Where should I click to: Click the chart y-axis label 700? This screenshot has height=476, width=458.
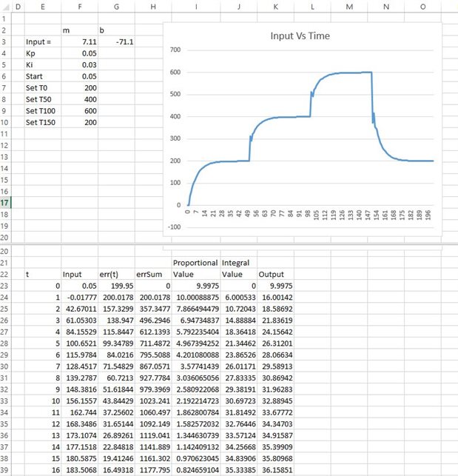pos(175,50)
